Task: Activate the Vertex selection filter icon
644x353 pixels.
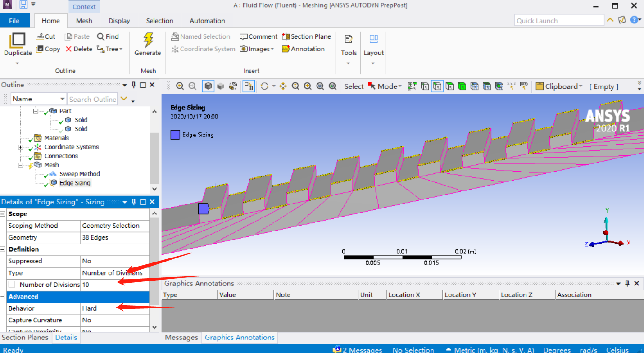Action: [x=425, y=86]
